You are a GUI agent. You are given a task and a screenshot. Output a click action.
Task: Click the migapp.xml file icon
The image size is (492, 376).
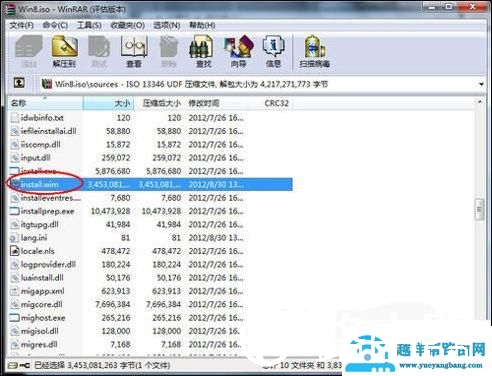pos(14,291)
